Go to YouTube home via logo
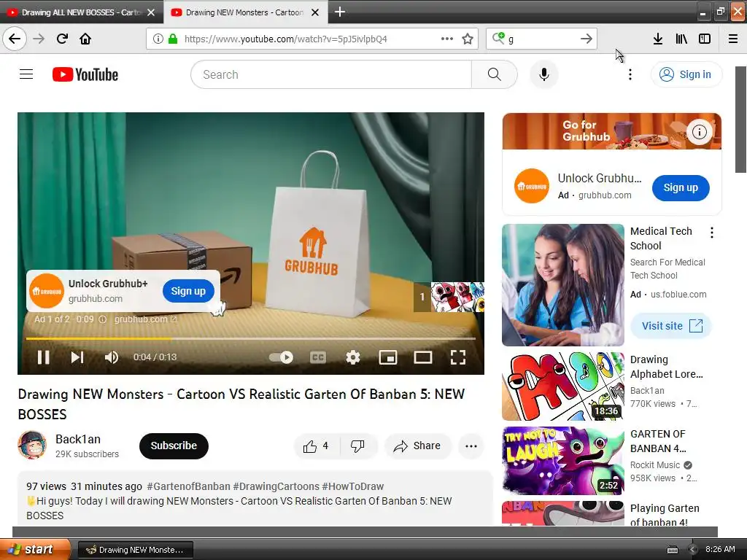Screen dimensions: 747x560 coord(85,74)
